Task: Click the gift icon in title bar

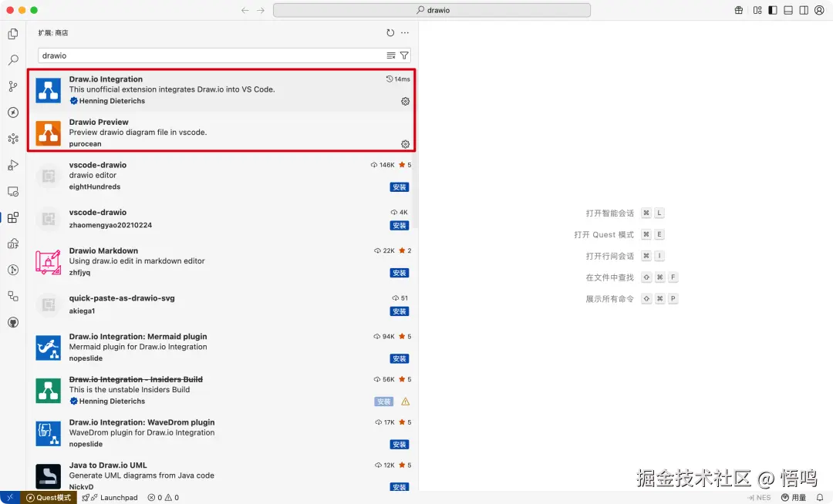Action: pyautogui.click(x=739, y=10)
